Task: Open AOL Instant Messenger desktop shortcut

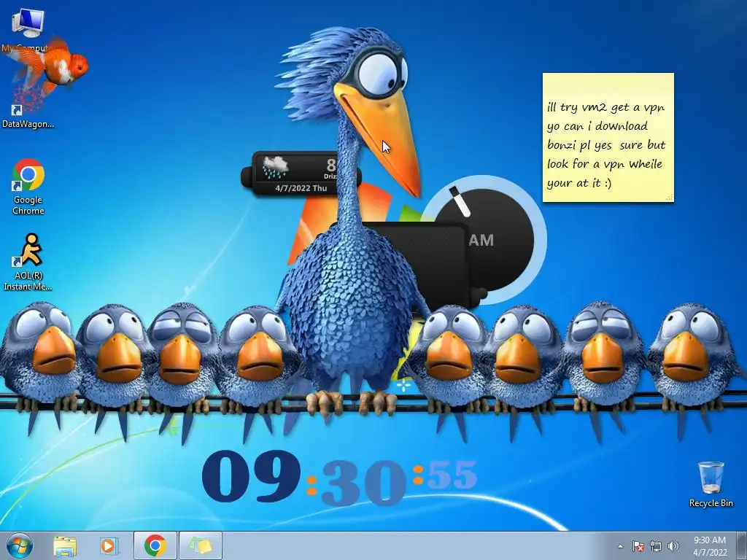Action: [28, 262]
